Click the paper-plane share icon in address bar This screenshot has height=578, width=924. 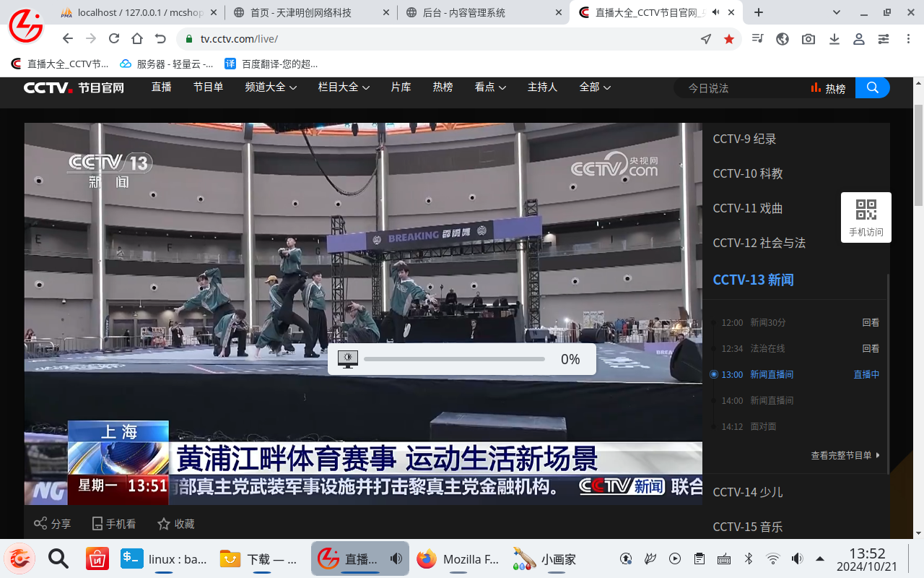point(706,39)
